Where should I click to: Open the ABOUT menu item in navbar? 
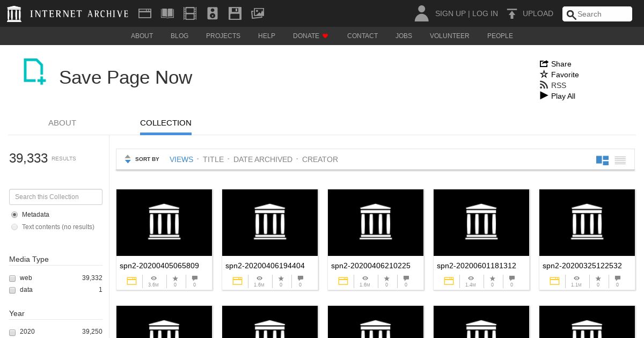tap(142, 36)
